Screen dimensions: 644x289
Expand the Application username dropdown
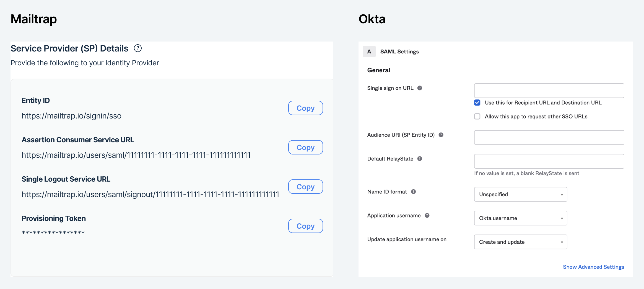click(520, 218)
